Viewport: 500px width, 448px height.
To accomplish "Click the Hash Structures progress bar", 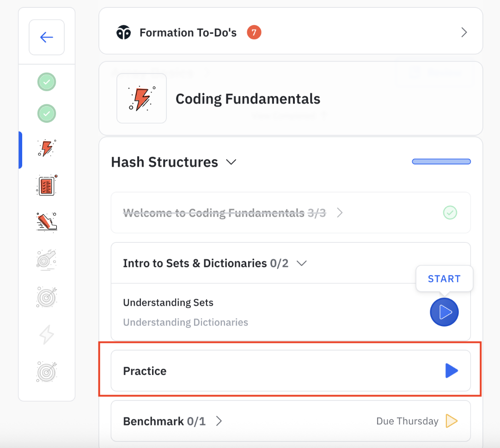I will pyautogui.click(x=441, y=162).
